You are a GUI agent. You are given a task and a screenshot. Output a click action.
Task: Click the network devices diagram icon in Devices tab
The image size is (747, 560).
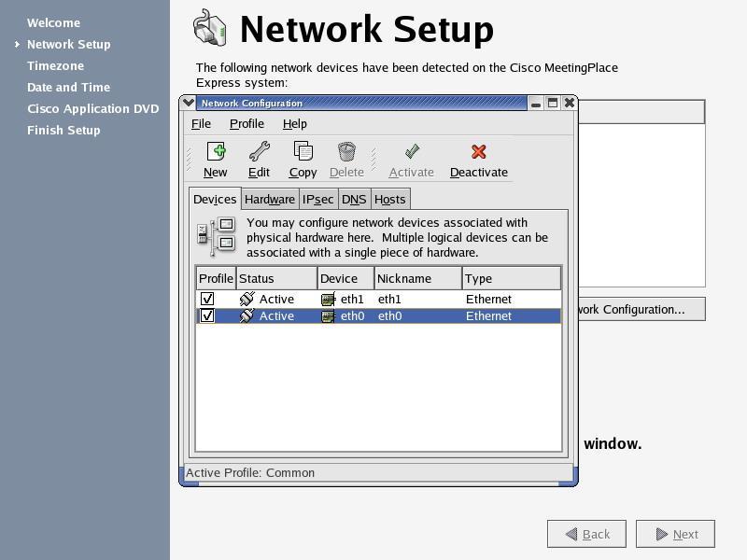pos(217,236)
